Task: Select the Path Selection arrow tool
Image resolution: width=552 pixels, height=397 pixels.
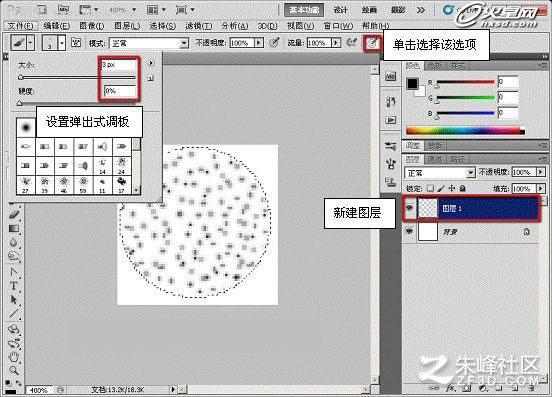Action: pyautogui.click(x=14, y=300)
